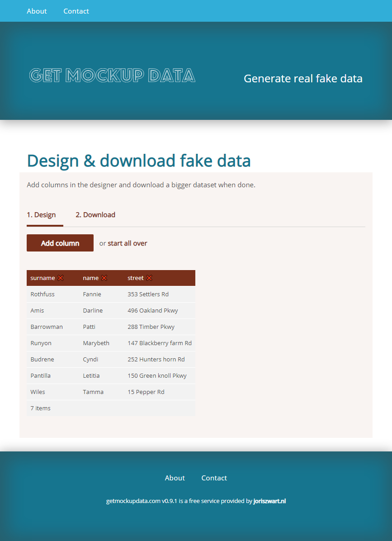The height and width of the screenshot is (541, 392).
Task: Click the Generate real fake data tagline
Action: coord(303,79)
